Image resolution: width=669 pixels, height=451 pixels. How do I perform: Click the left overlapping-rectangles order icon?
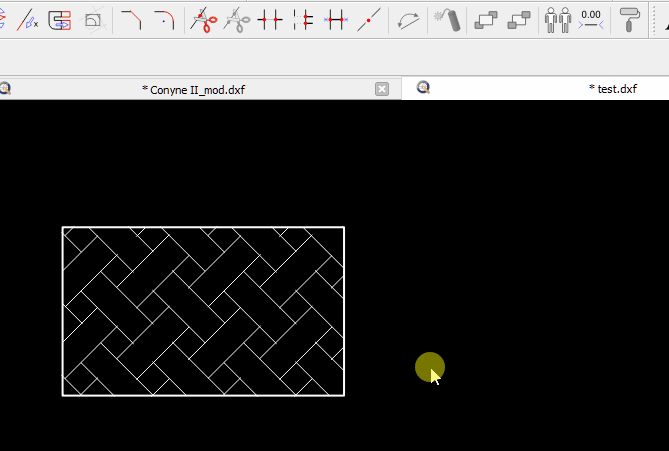(x=486, y=18)
